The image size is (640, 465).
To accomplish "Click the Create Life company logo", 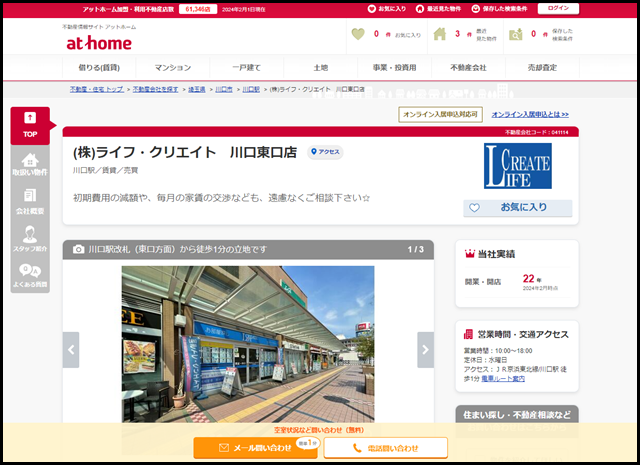I will 518,166.
